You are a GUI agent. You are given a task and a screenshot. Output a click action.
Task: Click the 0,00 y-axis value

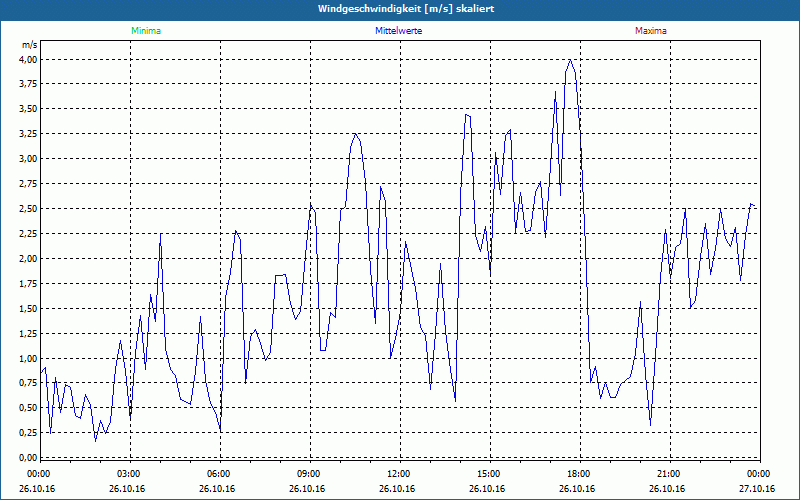point(29,458)
